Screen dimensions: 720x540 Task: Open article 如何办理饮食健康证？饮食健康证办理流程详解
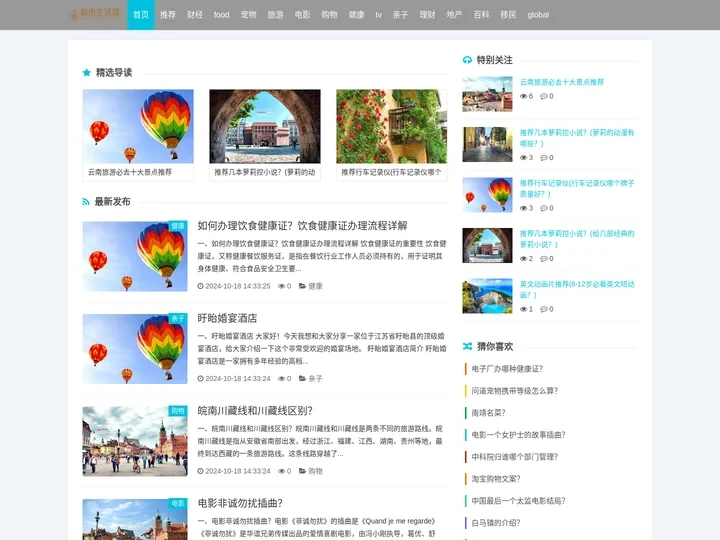pyautogui.click(x=303, y=225)
